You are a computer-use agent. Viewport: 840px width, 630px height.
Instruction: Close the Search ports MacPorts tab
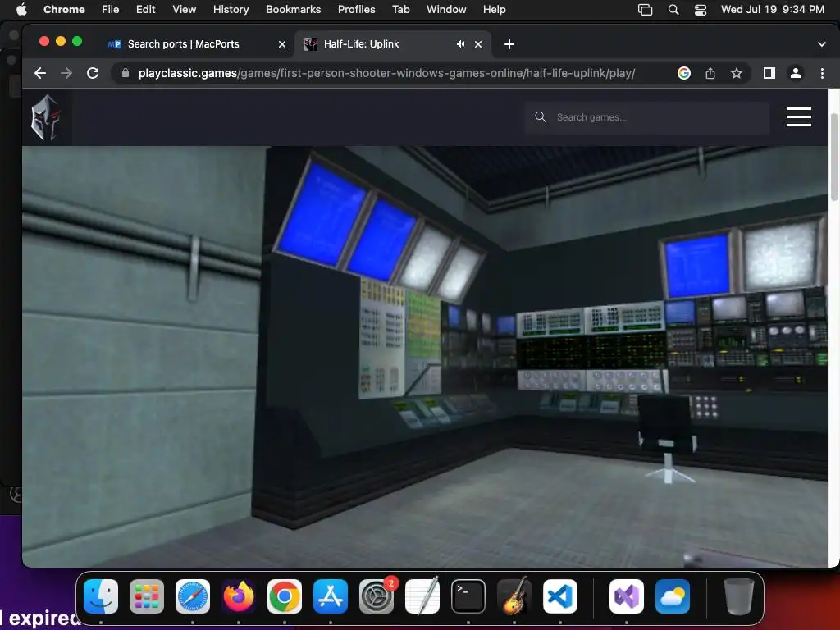tap(282, 44)
